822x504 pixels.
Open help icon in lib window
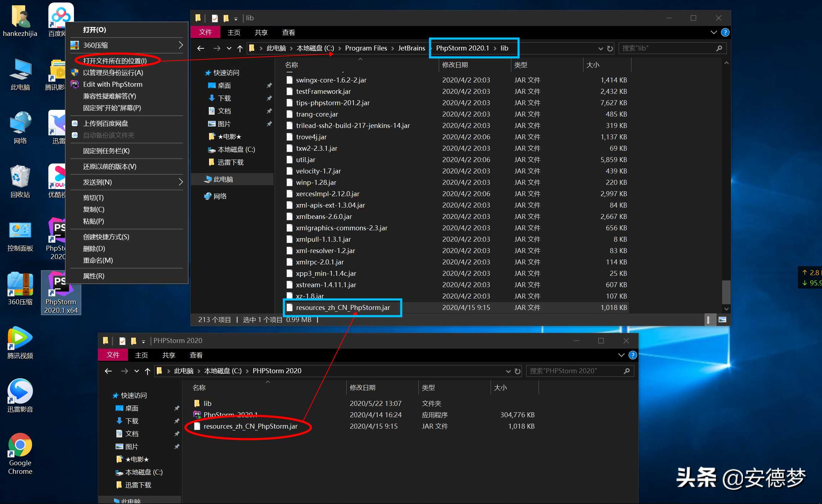tap(725, 32)
